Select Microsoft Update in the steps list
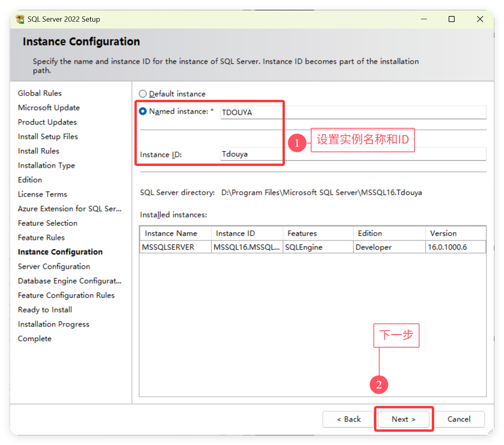 point(49,107)
